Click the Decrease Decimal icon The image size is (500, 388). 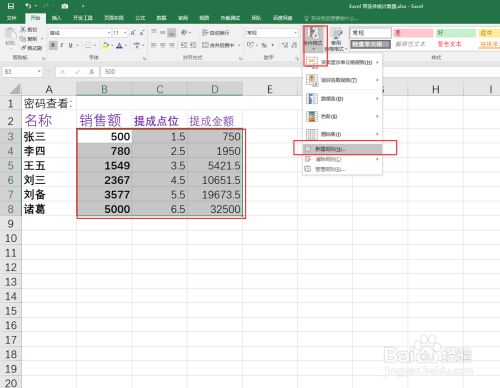[x=294, y=45]
